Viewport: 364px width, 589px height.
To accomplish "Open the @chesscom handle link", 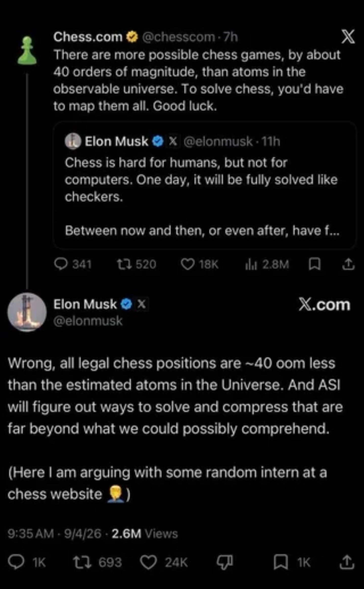I will (x=178, y=37).
